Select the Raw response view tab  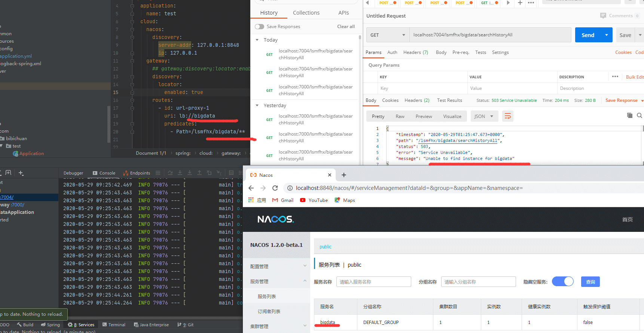[x=400, y=116]
